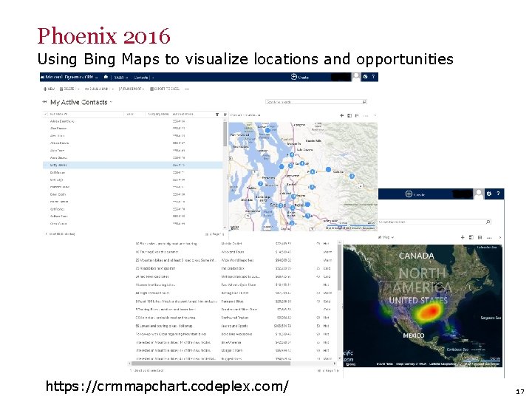Click Export to Excel in the command bar

165,89
